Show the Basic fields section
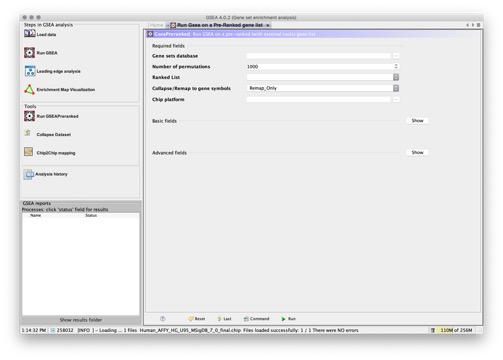 point(417,121)
